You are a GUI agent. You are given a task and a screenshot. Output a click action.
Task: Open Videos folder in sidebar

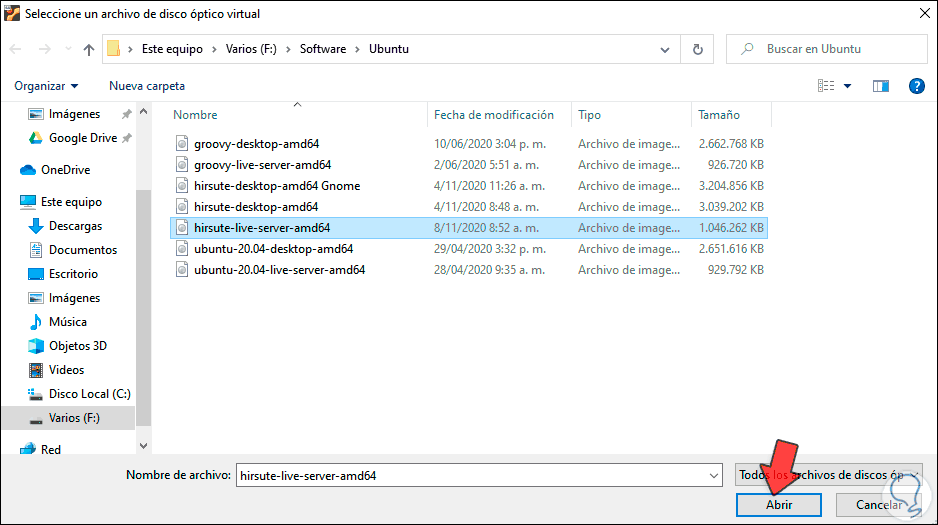[x=66, y=370]
